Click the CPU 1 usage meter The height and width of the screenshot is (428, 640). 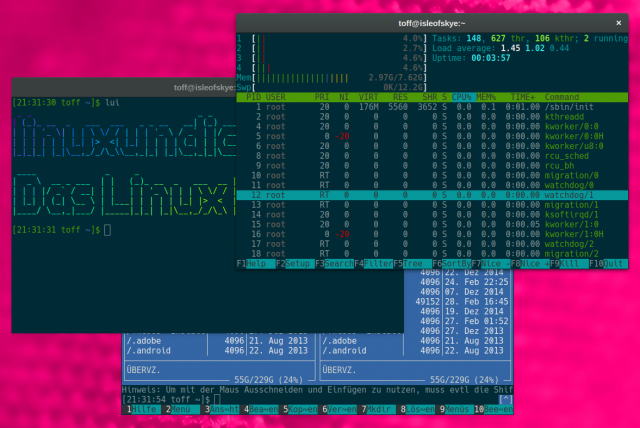332,38
